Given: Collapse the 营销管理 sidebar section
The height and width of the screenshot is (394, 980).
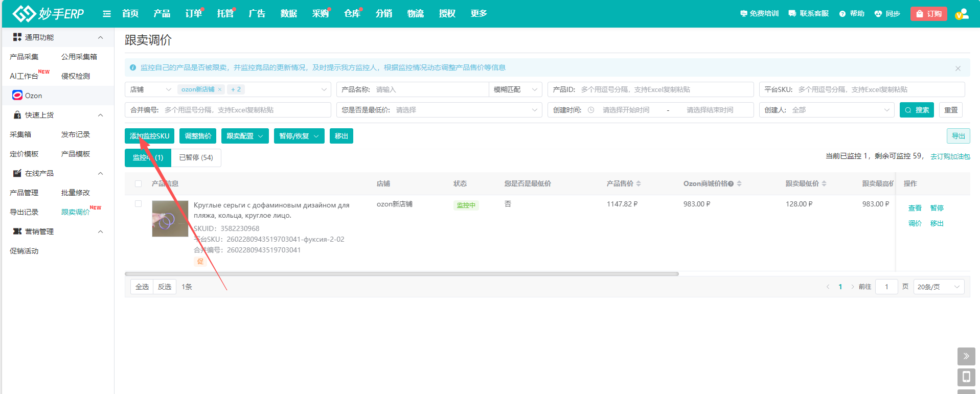Looking at the screenshot, I should [101, 231].
